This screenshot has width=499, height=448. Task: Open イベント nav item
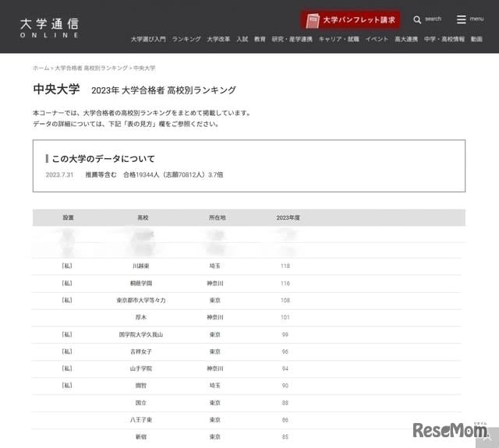click(377, 39)
